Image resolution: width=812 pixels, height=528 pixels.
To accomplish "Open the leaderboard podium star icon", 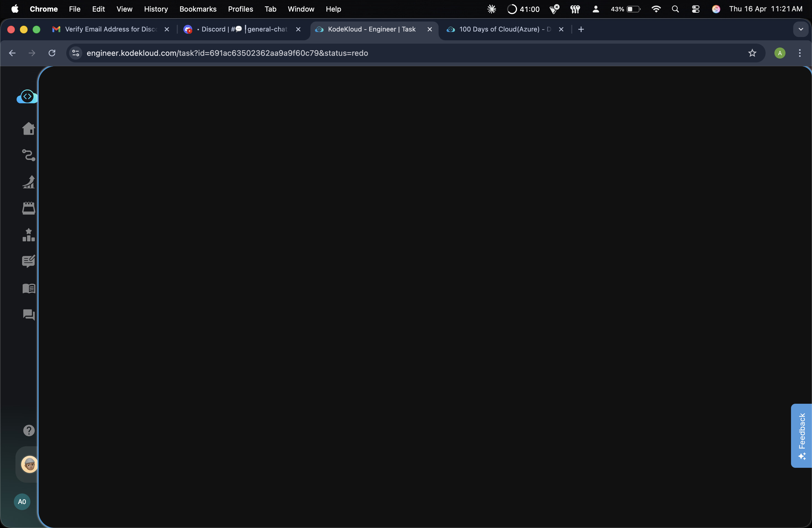I will pyautogui.click(x=28, y=235).
